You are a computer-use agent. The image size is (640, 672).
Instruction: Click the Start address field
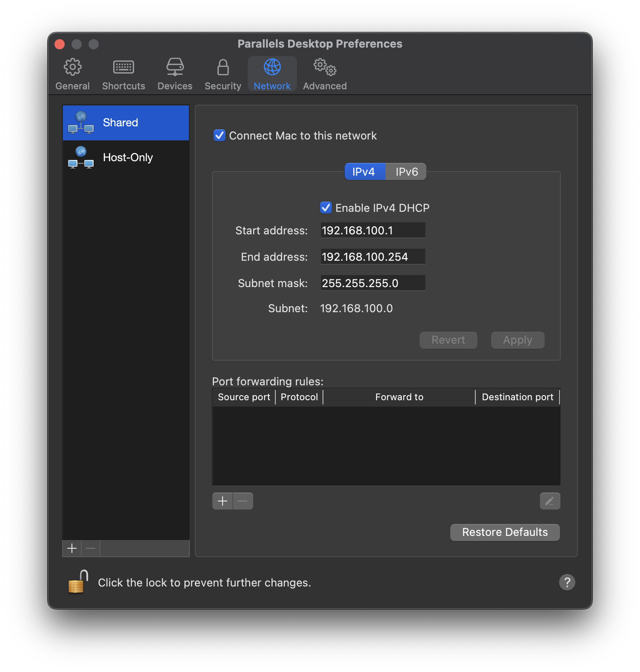click(373, 230)
